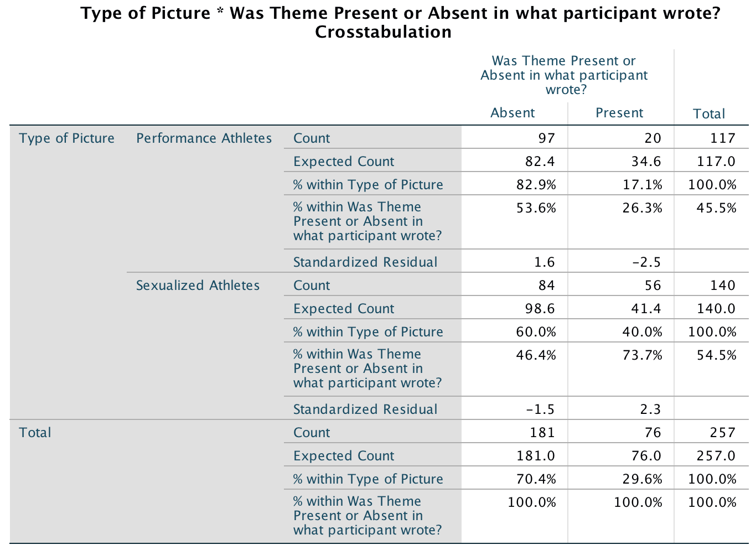Image resolution: width=756 pixels, height=550 pixels.
Task: Select the 'Type of Picture' row label
Action: coord(66,138)
